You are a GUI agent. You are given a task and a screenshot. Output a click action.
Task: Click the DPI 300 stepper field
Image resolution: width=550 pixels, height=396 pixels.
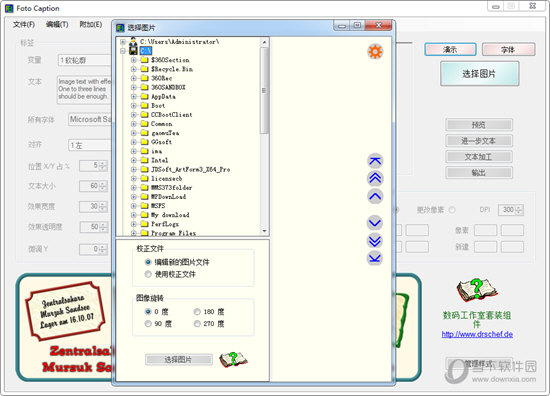point(511,210)
